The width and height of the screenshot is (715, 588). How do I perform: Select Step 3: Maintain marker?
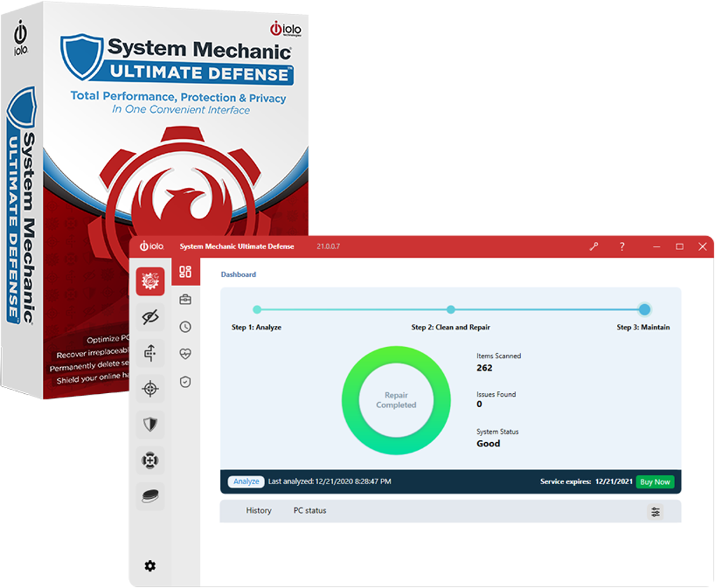644,310
